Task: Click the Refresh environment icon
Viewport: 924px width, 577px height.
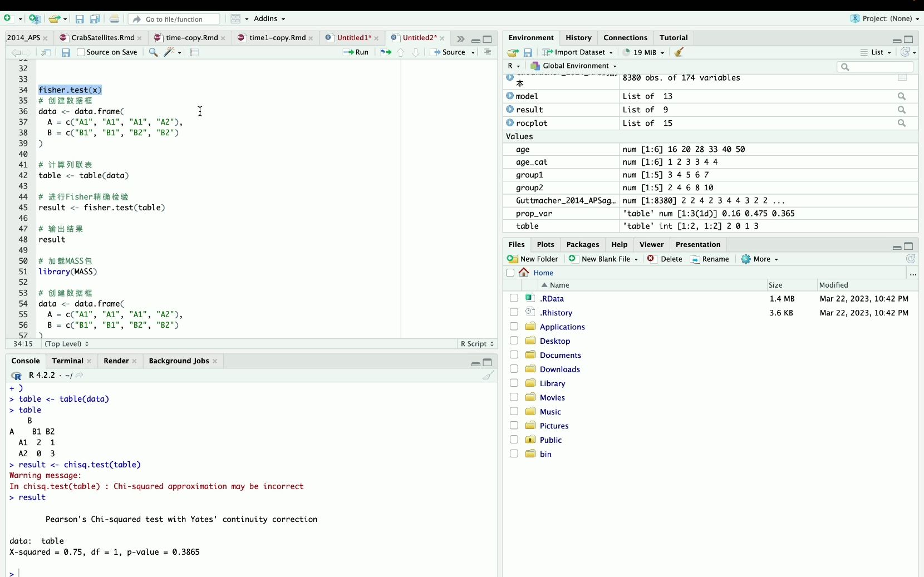Action: (x=906, y=52)
